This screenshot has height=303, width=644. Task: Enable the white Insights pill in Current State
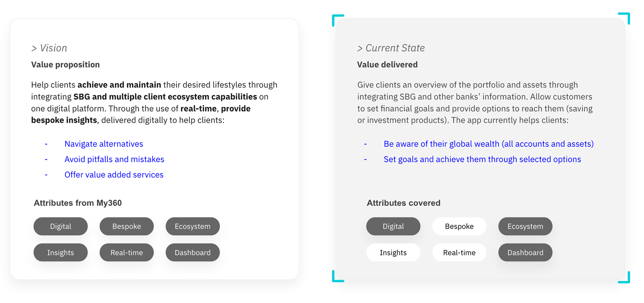[x=393, y=252]
